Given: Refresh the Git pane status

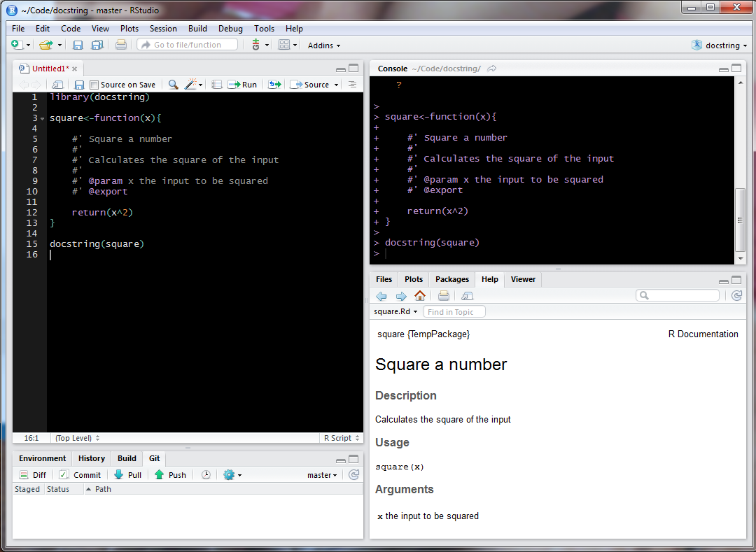Looking at the screenshot, I should point(354,475).
